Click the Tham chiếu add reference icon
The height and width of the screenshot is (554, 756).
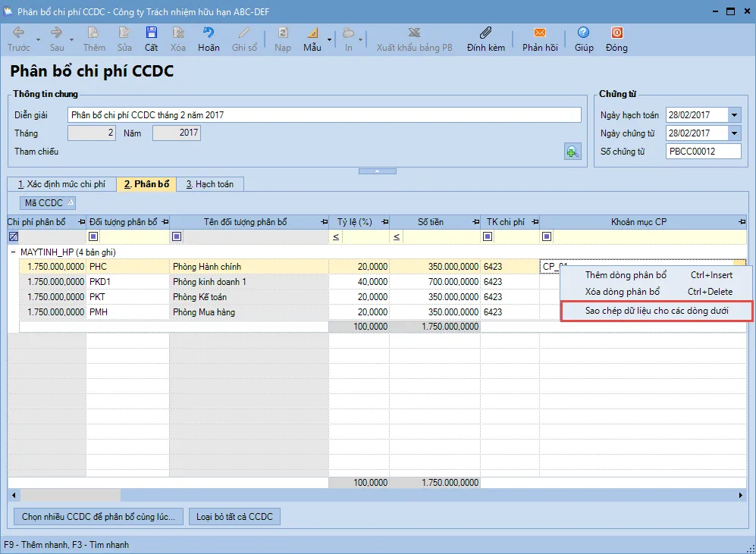[x=572, y=151]
